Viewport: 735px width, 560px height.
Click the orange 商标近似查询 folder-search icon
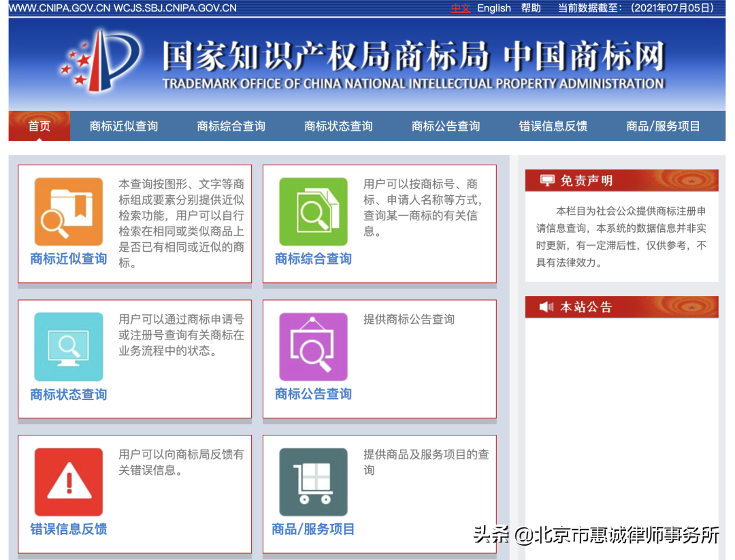click(x=69, y=212)
